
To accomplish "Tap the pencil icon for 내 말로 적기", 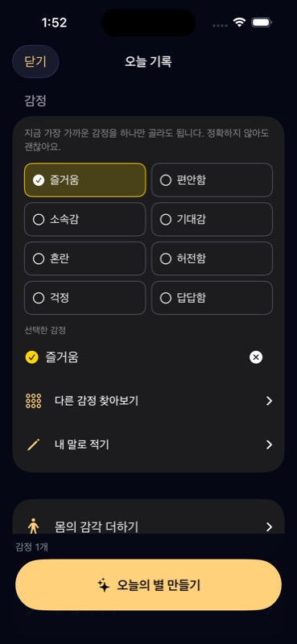I will (x=33, y=445).
